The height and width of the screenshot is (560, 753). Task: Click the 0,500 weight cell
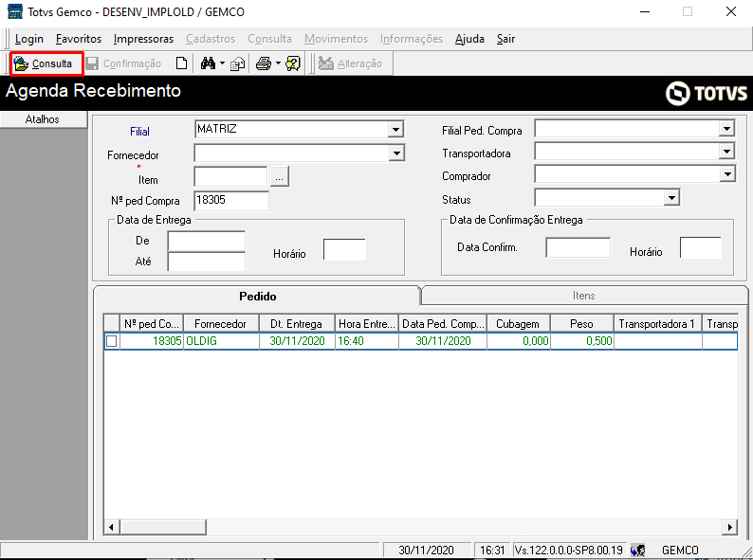click(581, 341)
